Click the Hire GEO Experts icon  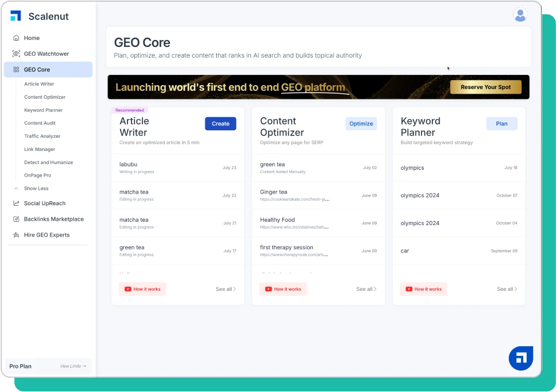(16, 235)
